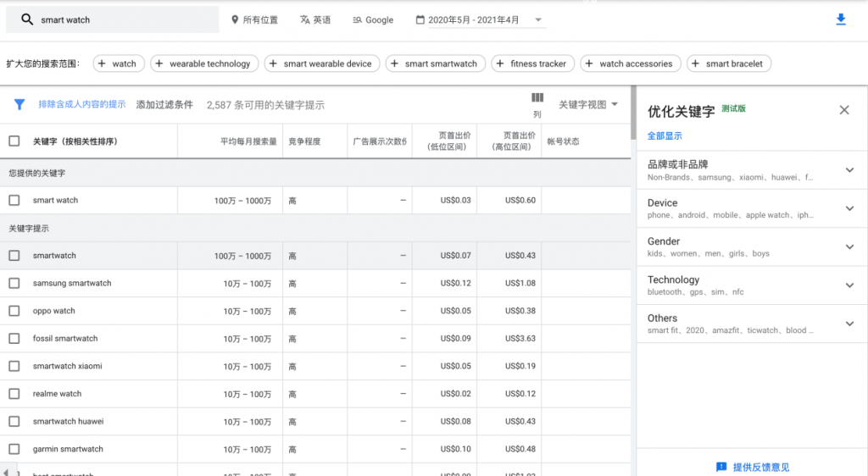This screenshot has width=868, height=476.
Task: Click the horizontal scroll left arrow
Action: [x=6, y=472]
